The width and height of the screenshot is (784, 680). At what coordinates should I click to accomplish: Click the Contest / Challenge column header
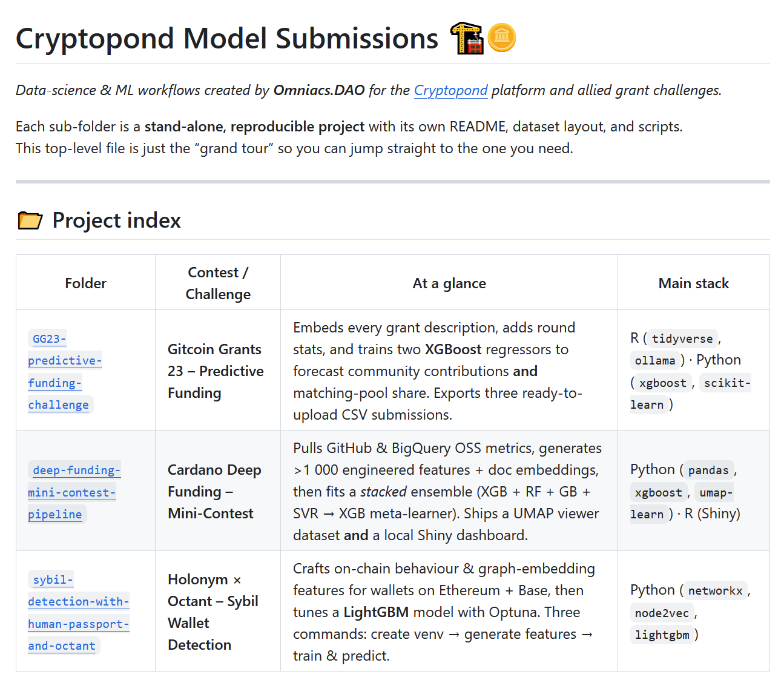point(218,283)
